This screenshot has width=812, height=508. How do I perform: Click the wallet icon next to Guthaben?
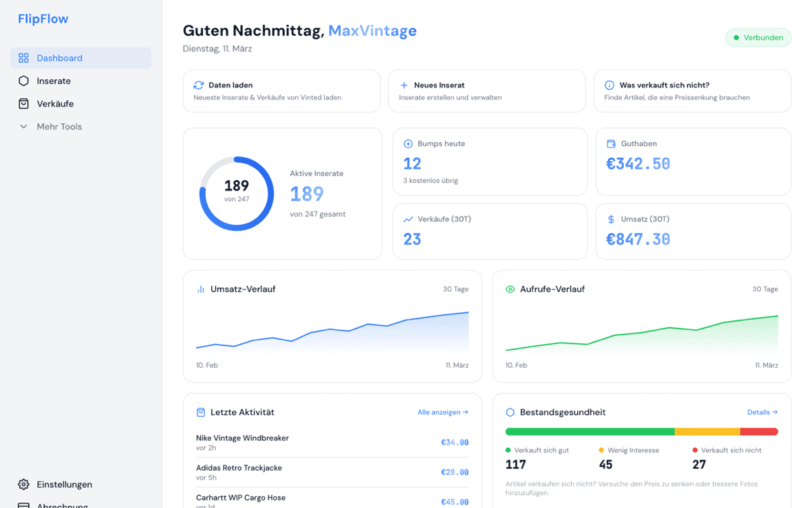click(x=611, y=144)
